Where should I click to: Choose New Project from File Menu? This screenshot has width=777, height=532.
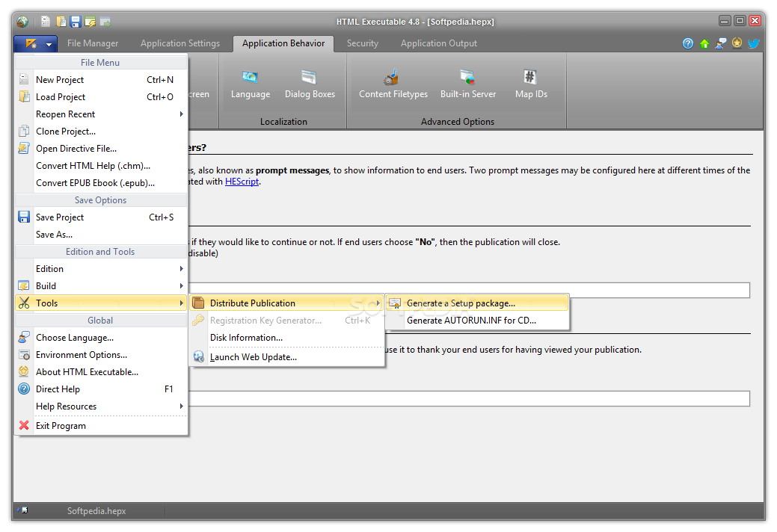tap(101, 80)
